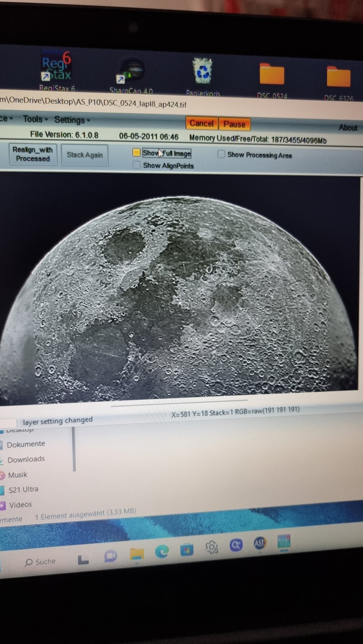The width and height of the screenshot is (363, 644).
Task: Click the Realign with Processed button
Action: [x=33, y=154]
